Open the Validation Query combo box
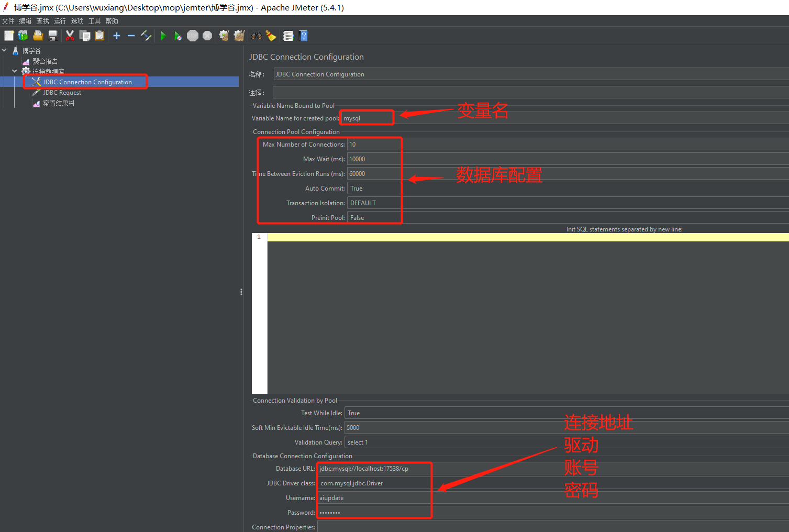 coord(566,442)
